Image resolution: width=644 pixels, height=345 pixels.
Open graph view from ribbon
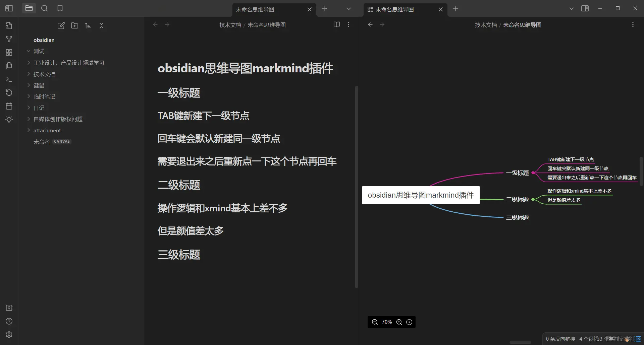9,39
